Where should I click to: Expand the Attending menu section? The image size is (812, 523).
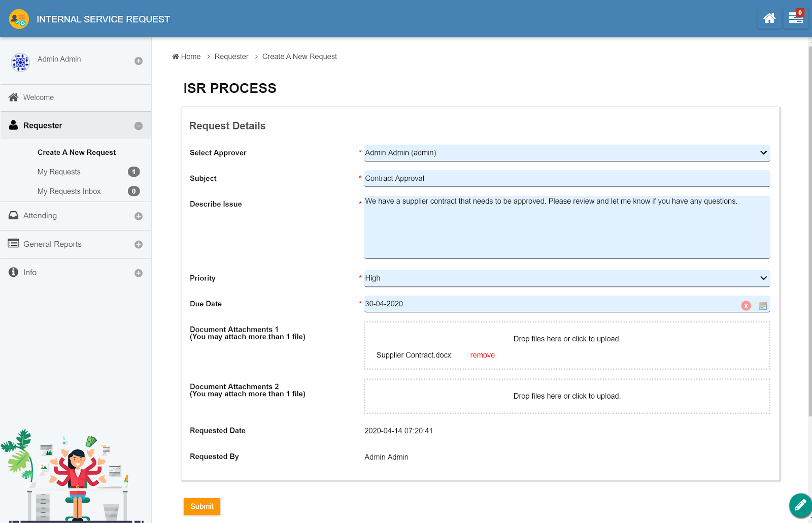tap(139, 216)
